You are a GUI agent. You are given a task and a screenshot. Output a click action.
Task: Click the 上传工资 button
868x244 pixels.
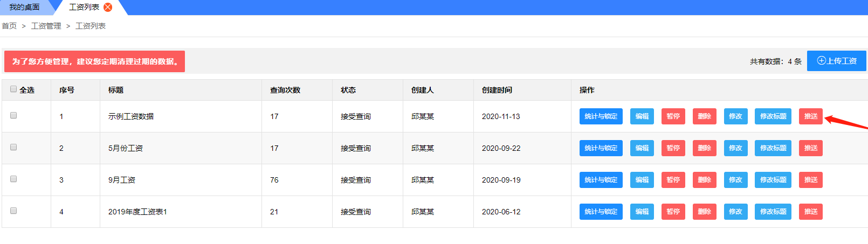pos(837,61)
